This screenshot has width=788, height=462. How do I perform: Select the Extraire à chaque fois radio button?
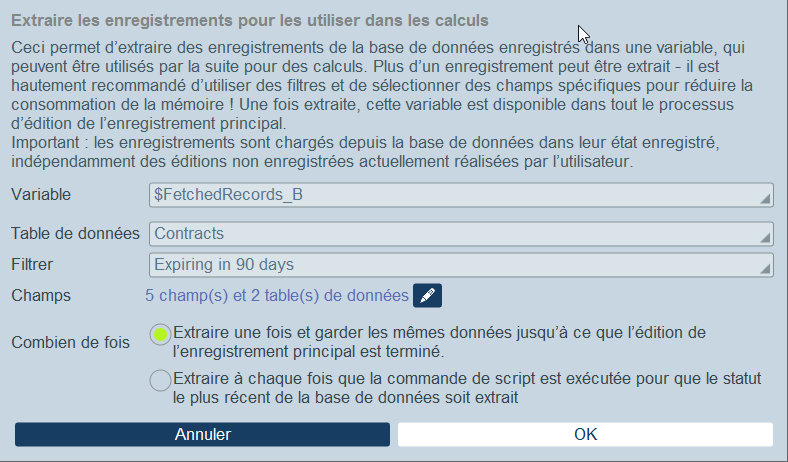point(160,380)
